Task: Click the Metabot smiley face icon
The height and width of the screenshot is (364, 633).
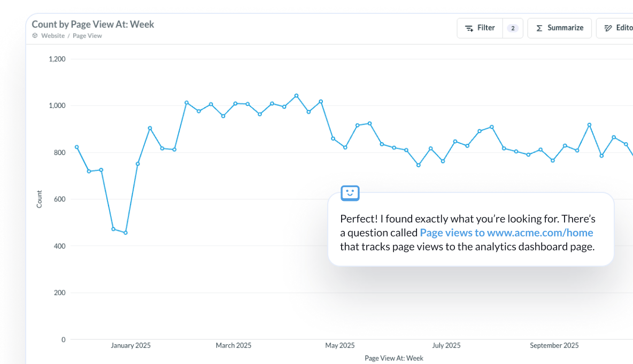Action: point(350,193)
